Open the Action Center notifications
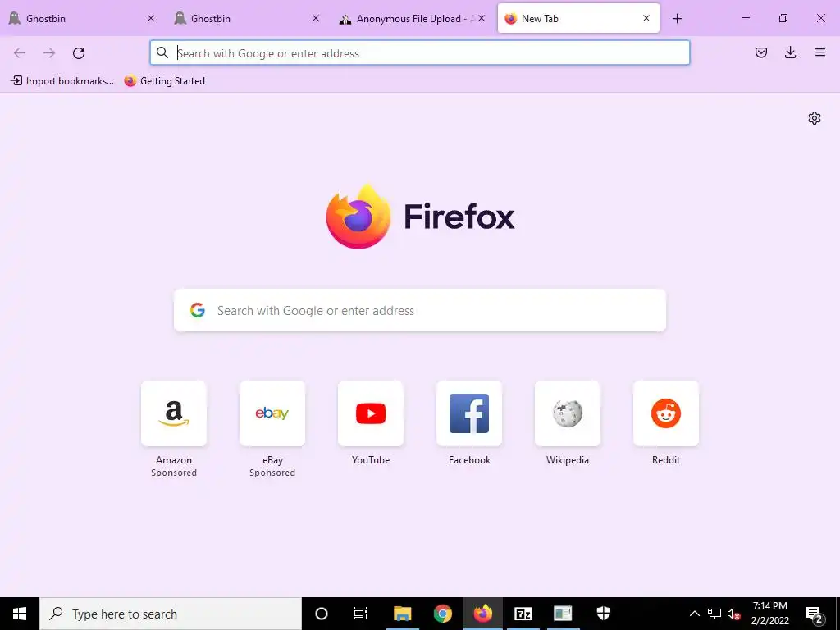840x630 pixels. tap(815, 614)
